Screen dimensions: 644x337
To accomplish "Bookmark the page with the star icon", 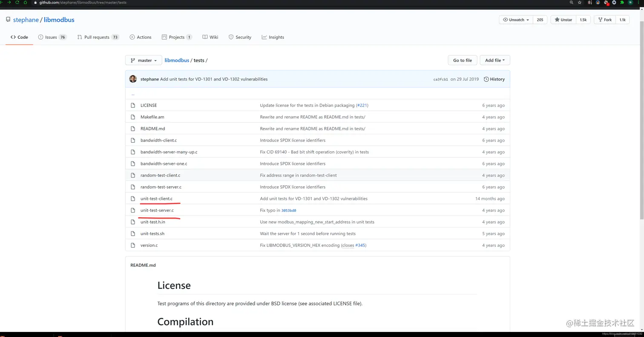I will 580,3.
